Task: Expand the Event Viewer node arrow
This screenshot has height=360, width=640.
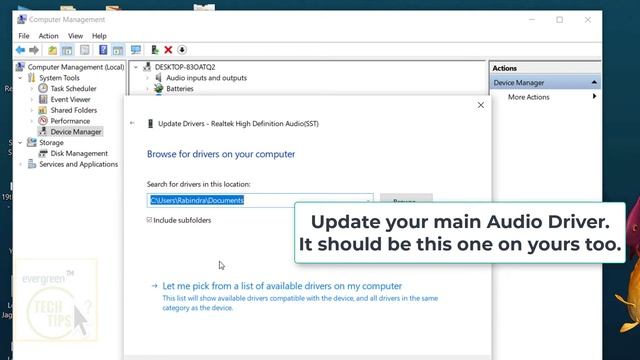Action: pyautogui.click(x=32, y=99)
